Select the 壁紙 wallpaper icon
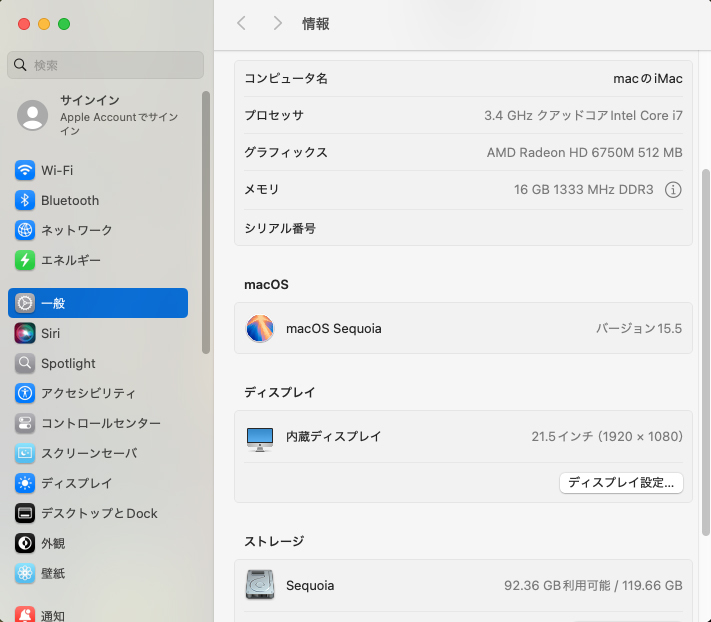The image size is (711, 622). click(x=25, y=573)
